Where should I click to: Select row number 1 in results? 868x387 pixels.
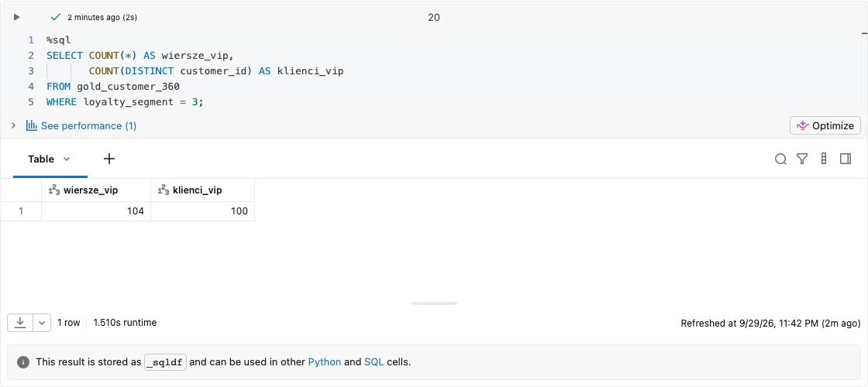(20, 211)
